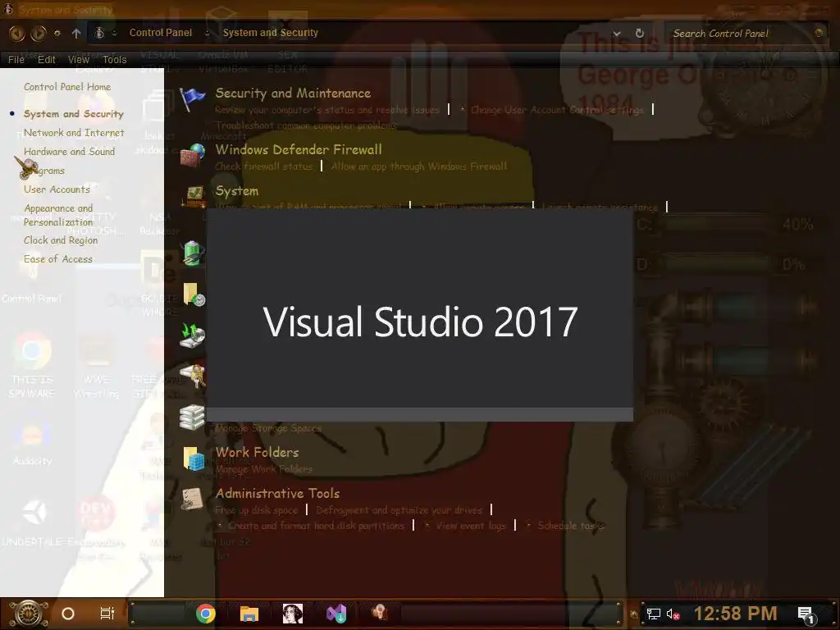Open the Security and Maintenance heading
The image size is (840, 630).
(293, 94)
